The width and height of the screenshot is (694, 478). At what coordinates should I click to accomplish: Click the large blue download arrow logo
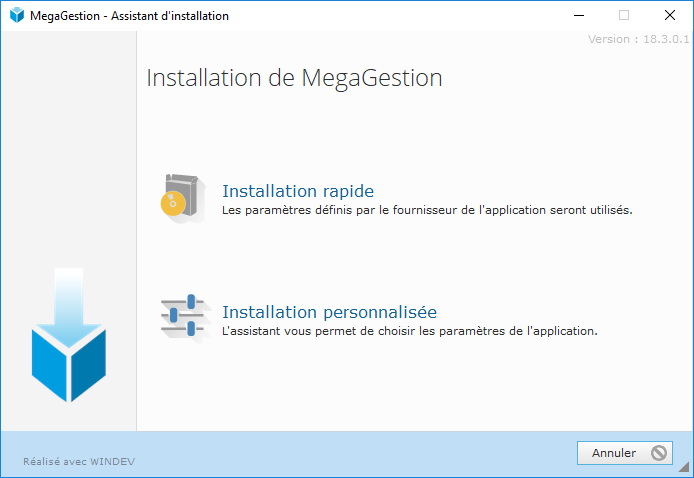pyautogui.click(x=69, y=335)
